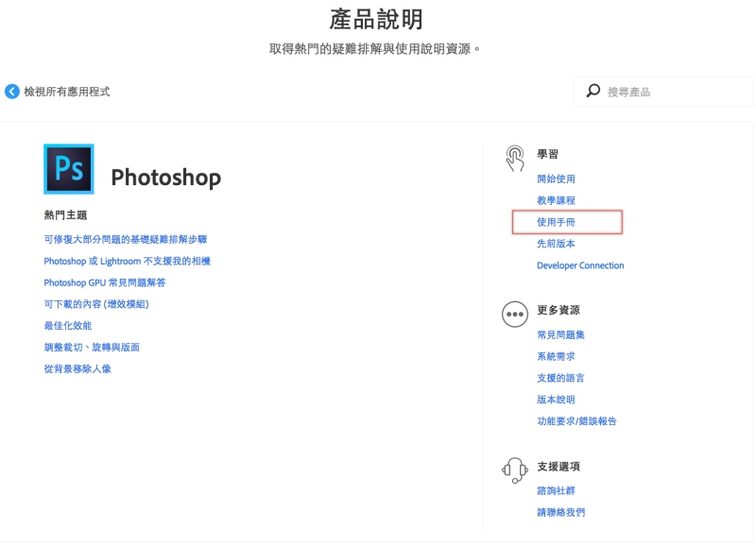Open 功能要求/錯誤報告 link
This screenshot has width=756, height=546.
(576, 421)
